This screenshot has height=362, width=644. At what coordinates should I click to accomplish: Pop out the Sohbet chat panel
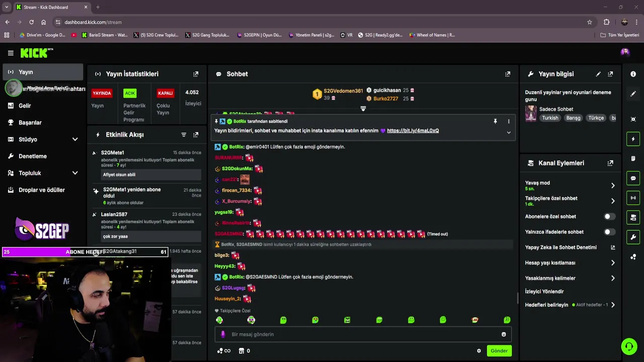tap(508, 74)
